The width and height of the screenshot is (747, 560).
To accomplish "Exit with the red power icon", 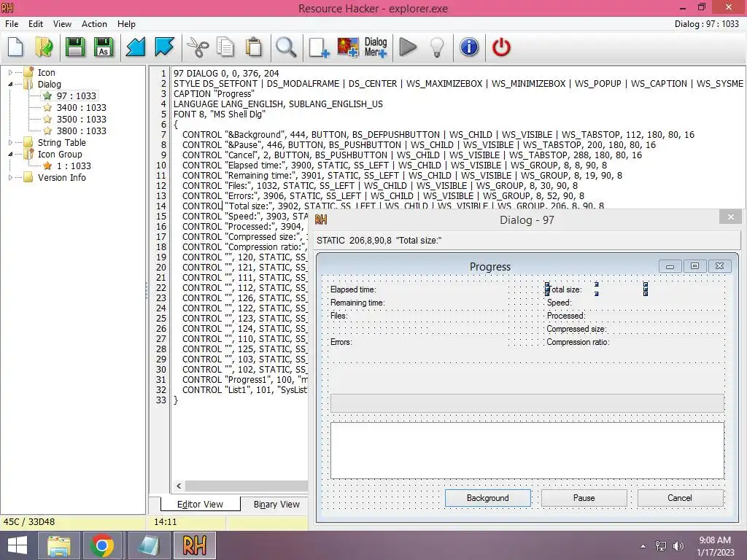I will [x=501, y=47].
